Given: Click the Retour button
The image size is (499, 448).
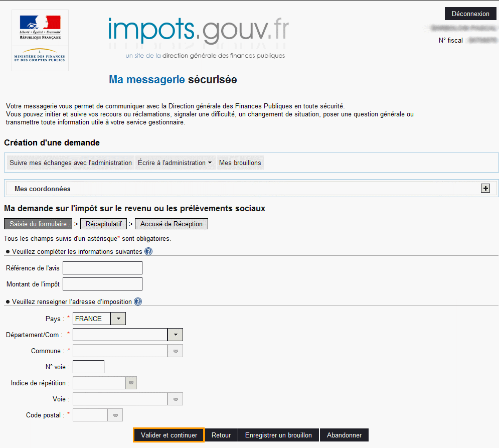Looking at the screenshot, I should click(x=221, y=435).
